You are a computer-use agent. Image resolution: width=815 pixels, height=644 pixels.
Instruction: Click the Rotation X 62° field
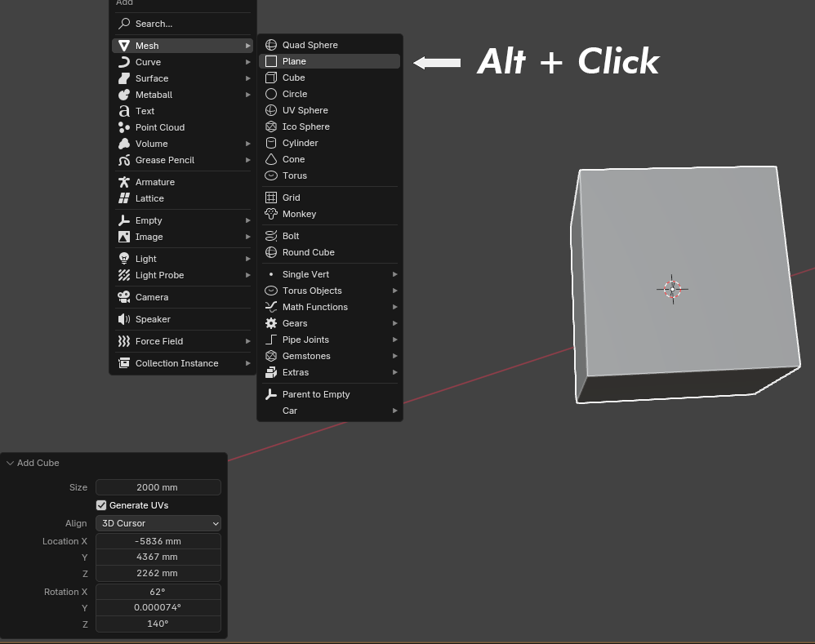(x=158, y=592)
